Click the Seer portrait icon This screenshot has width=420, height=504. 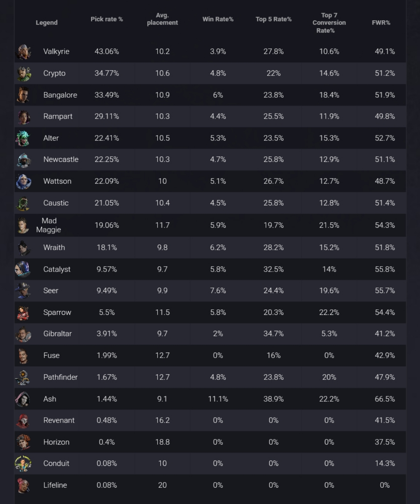23,291
